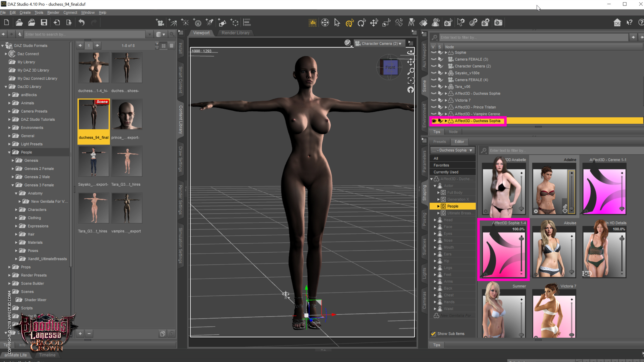Expand the Full Body property group
Viewport: 644px width, 362px height.
[x=438, y=193]
